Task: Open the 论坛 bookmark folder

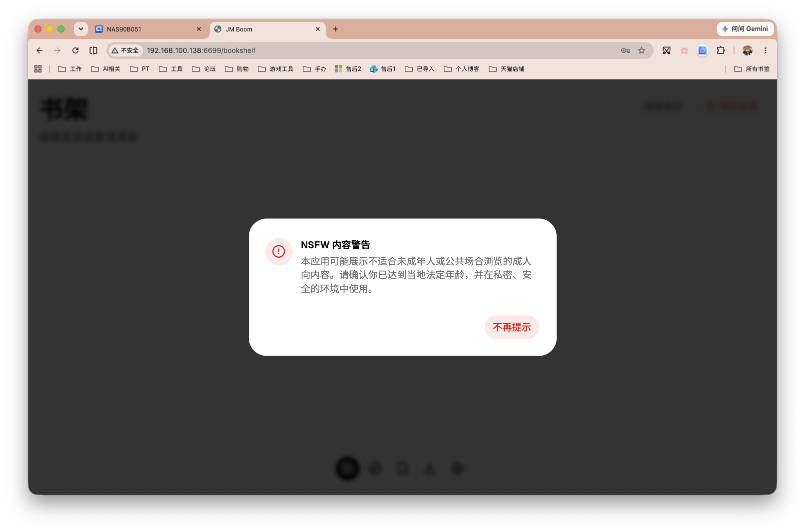Action: pyautogui.click(x=204, y=69)
